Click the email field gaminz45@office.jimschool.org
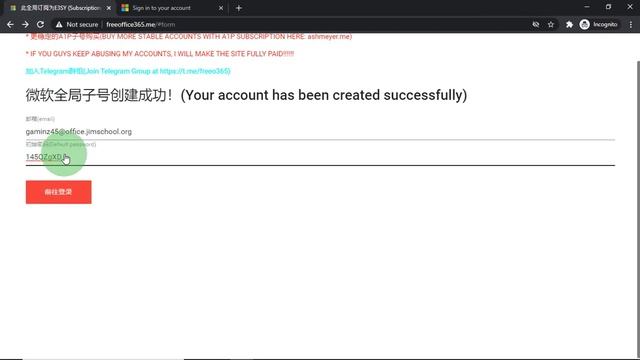 [320, 132]
